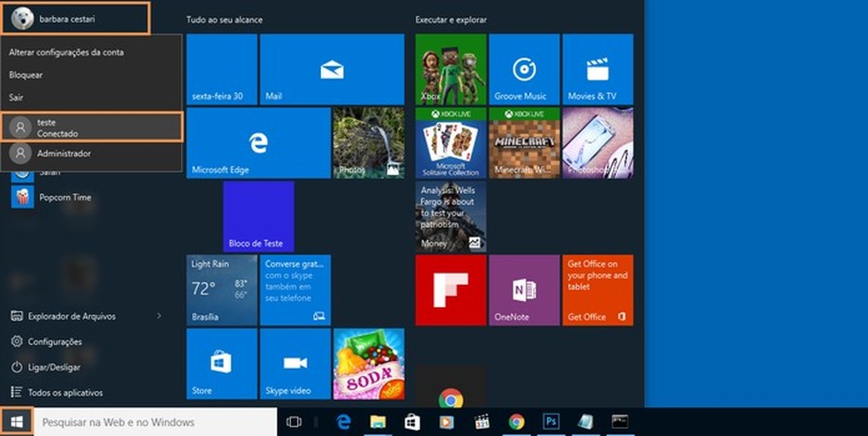The width and height of the screenshot is (868, 436).
Task: Launch the Flipboard tile
Action: [x=451, y=290]
